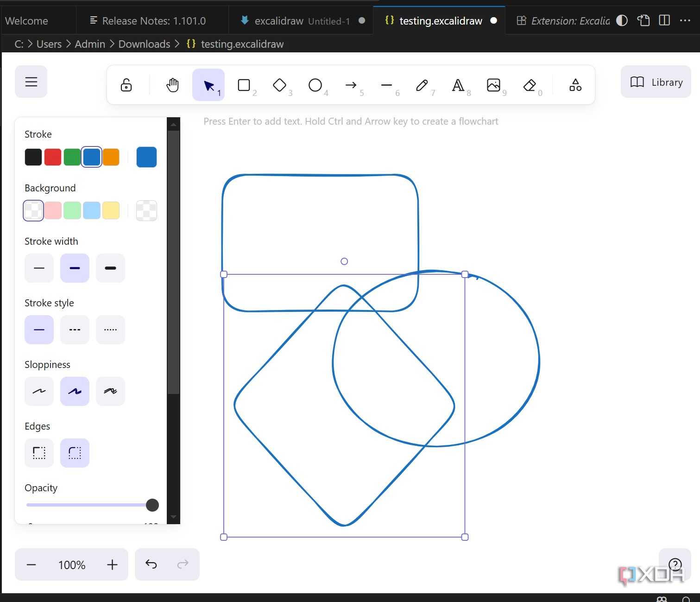The height and width of the screenshot is (602, 700).
Task: Open the editor more actions menu
Action: [x=685, y=20]
